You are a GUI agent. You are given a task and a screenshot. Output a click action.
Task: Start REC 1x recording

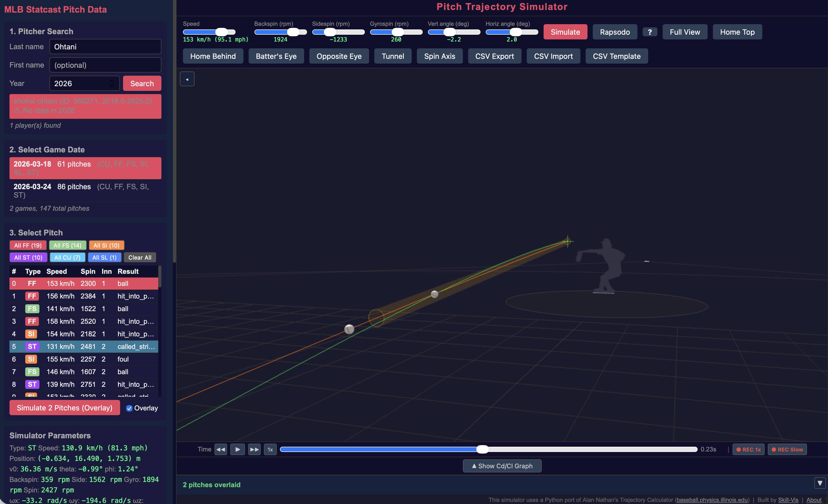(x=748, y=449)
